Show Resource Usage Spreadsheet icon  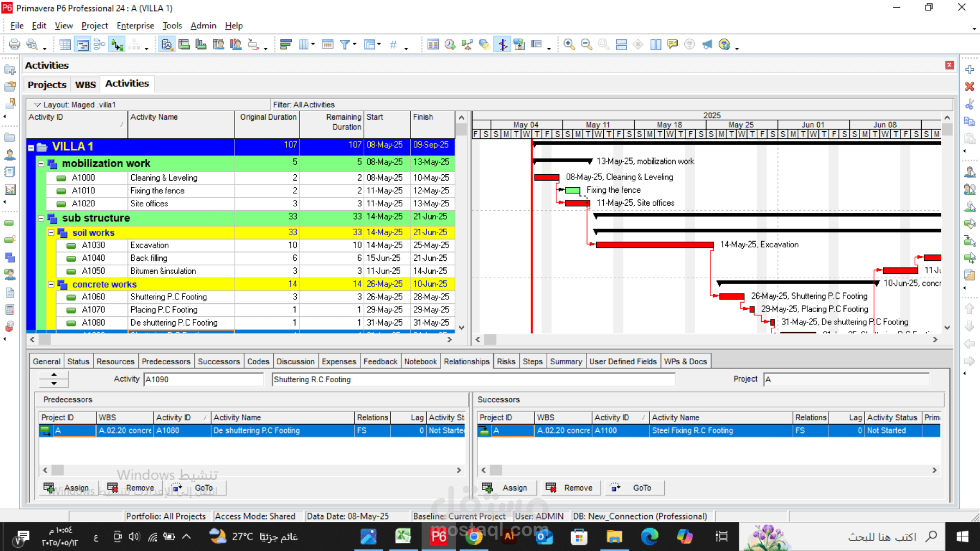tap(218, 44)
